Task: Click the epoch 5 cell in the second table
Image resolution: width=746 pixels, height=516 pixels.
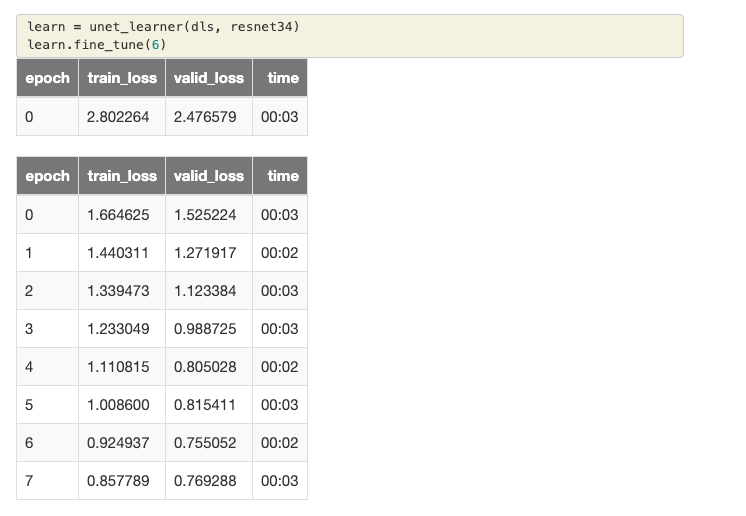Action: (48, 405)
